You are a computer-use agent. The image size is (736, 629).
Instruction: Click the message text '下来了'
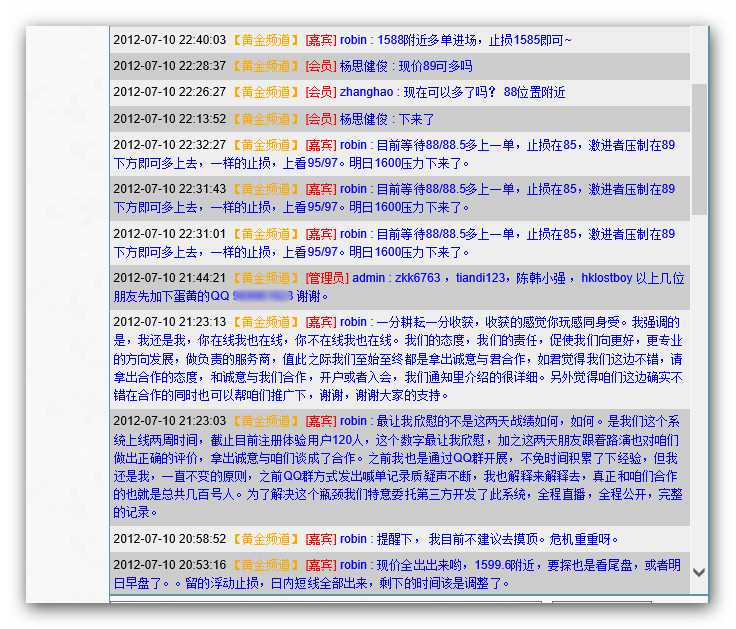pos(416,119)
